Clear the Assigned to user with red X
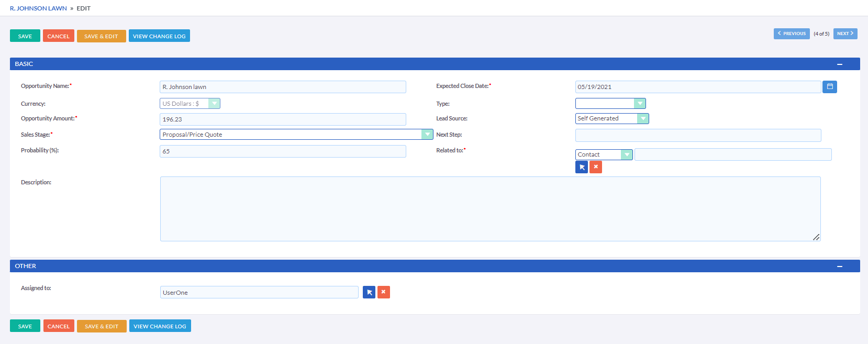Image resolution: width=868 pixels, height=344 pixels. (383, 292)
